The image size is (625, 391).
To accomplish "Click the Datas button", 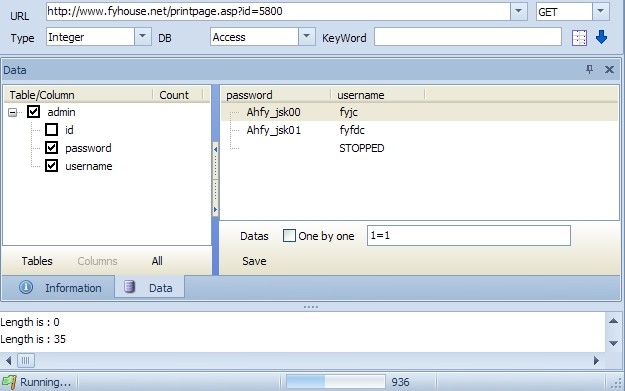I will click(x=254, y=236).
